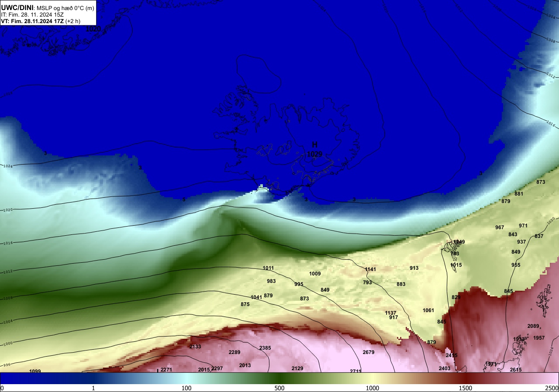This screenshot has height=392, width=559.
Task: Click the bold 1020 label near Greenland
Action: click(x=93, y=29)
